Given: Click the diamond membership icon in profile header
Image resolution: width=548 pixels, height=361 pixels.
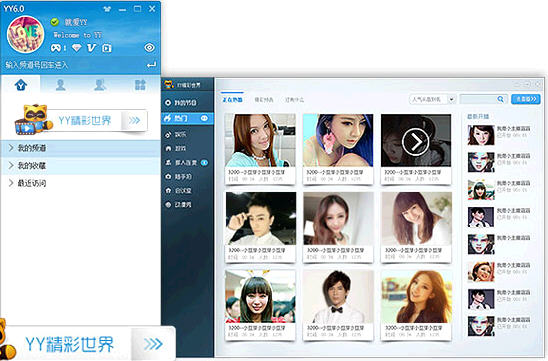Looking at the screenshot, I should [x=76, y=48].
